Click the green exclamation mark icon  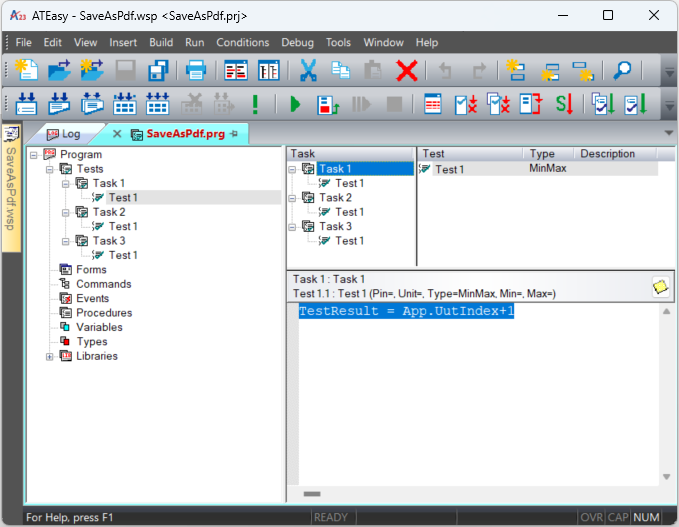[256, 104]
